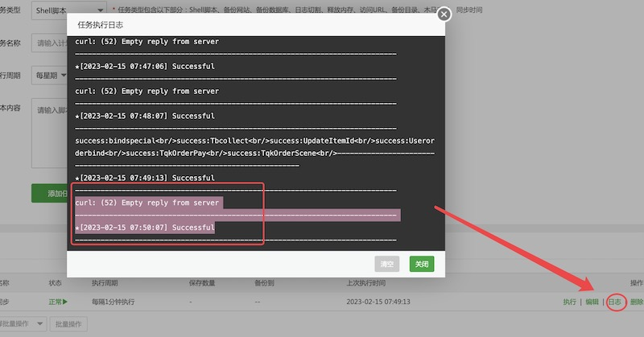Click the 执行周期 column header
644x337 pixels.
tap(105, 283)
